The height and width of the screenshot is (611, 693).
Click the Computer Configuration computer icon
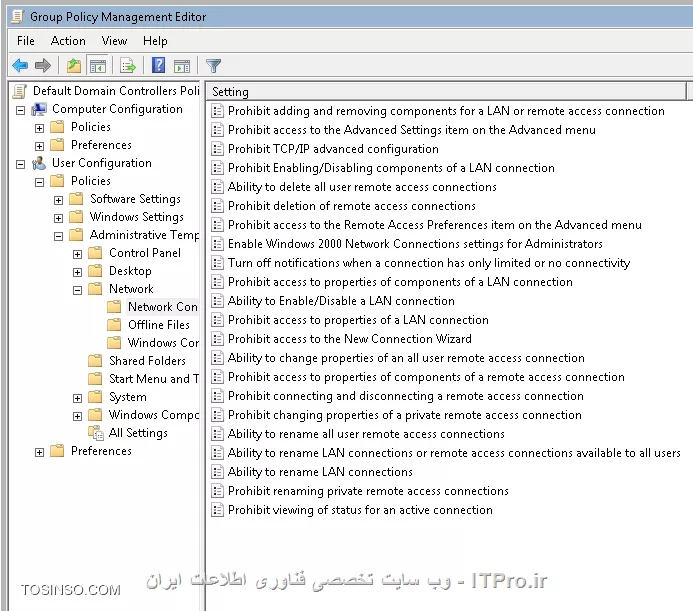(39, 109)
